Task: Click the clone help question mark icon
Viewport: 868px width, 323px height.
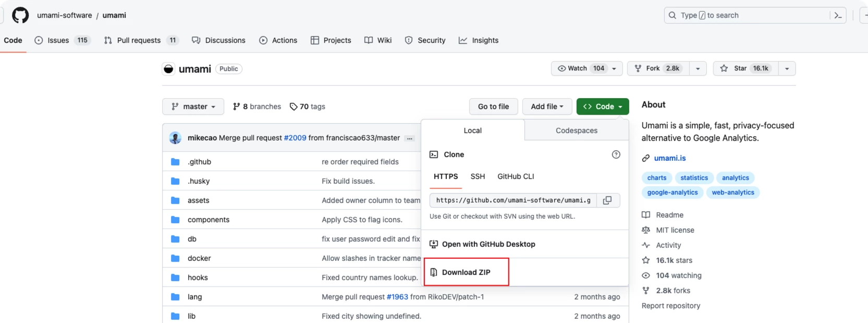Action: [616, 154]
